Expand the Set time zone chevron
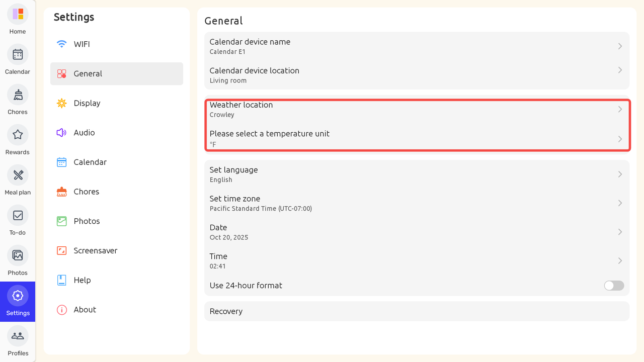644x362 pixels. (x=620, y=203)
